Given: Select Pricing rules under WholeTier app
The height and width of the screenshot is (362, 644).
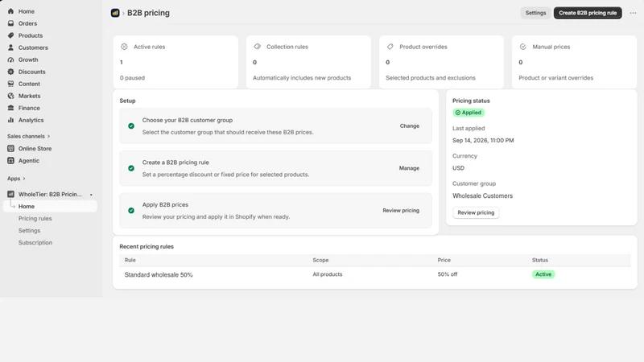Looking at the screenshot, I should [x=35, y=218].
